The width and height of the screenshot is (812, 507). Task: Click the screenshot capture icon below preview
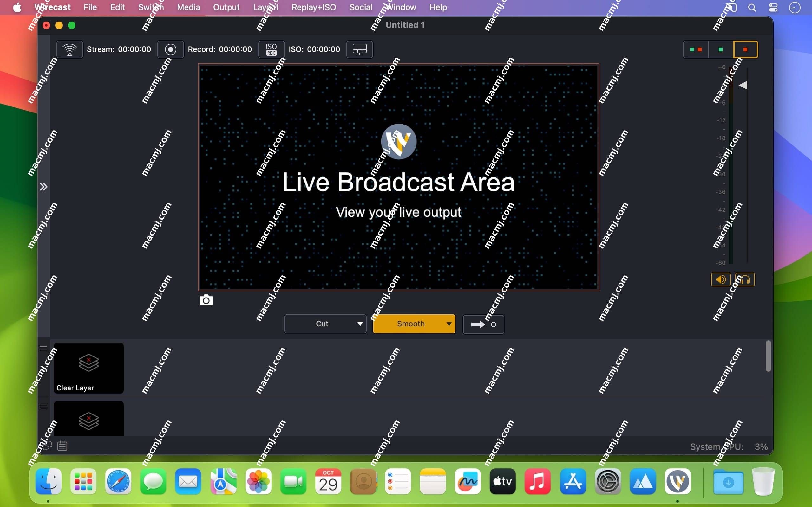coord(205,300)
